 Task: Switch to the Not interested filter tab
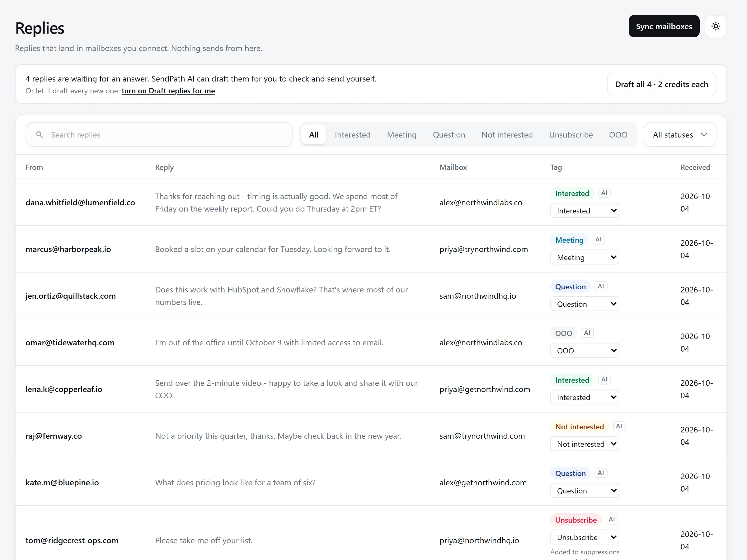pos(507,135)
